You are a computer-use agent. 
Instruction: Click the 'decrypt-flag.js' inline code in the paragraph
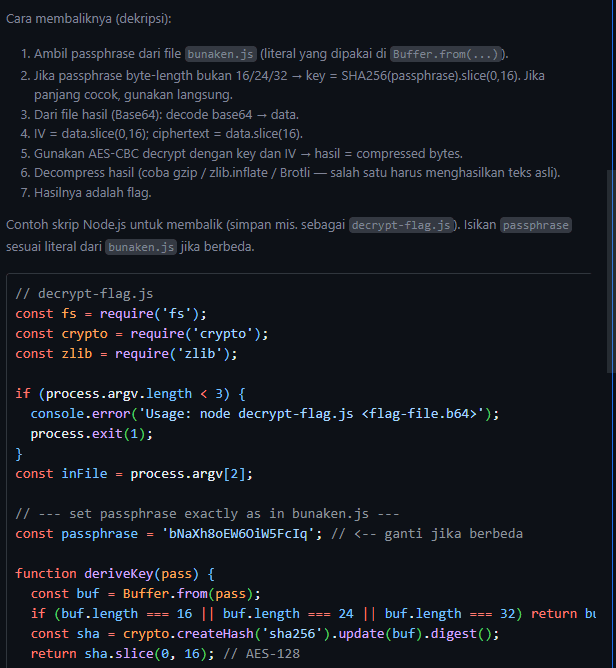click(x=400, y=225)
